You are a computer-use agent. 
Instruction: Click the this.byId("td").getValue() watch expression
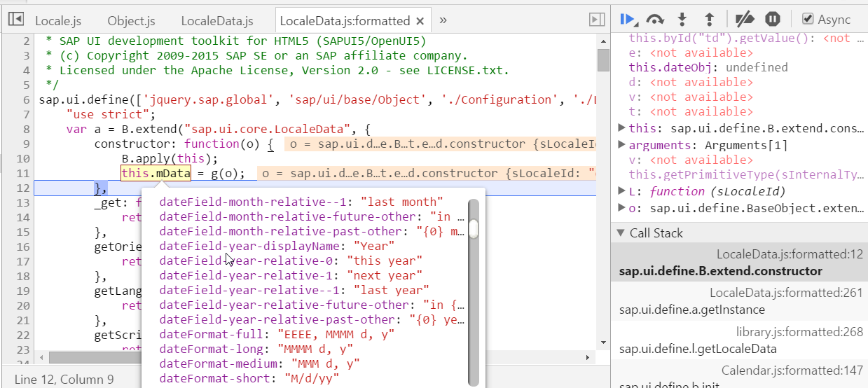[x=745, y=38]
